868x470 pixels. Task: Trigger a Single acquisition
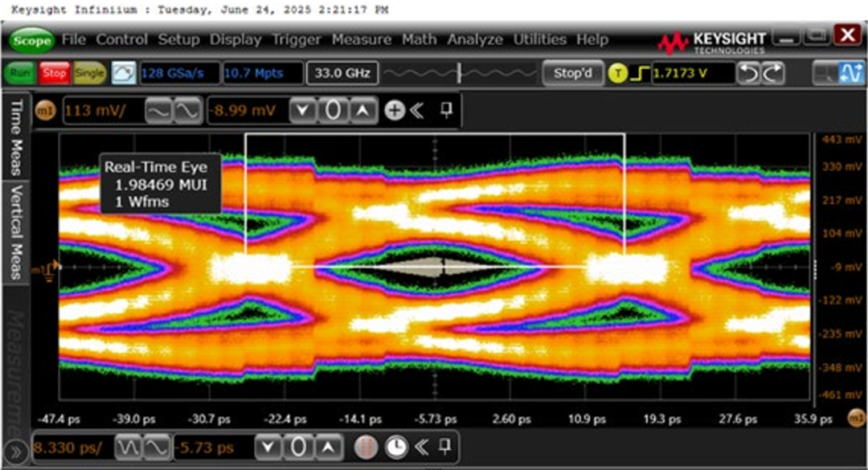click(x=90, y=73)
